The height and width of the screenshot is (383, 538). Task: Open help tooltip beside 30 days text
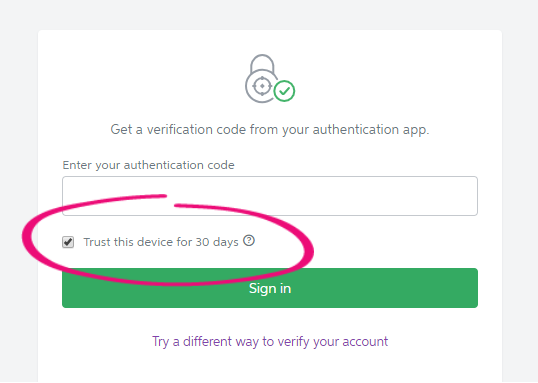click(249, 241)
